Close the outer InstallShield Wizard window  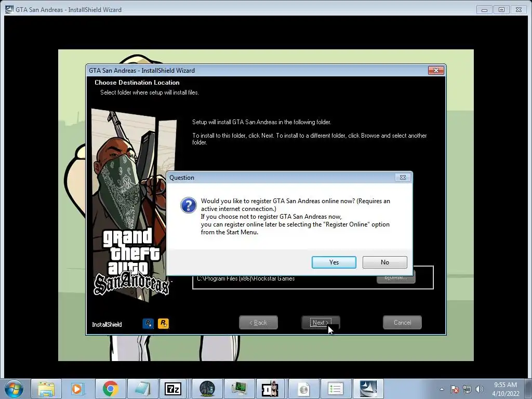click(519, 9)
